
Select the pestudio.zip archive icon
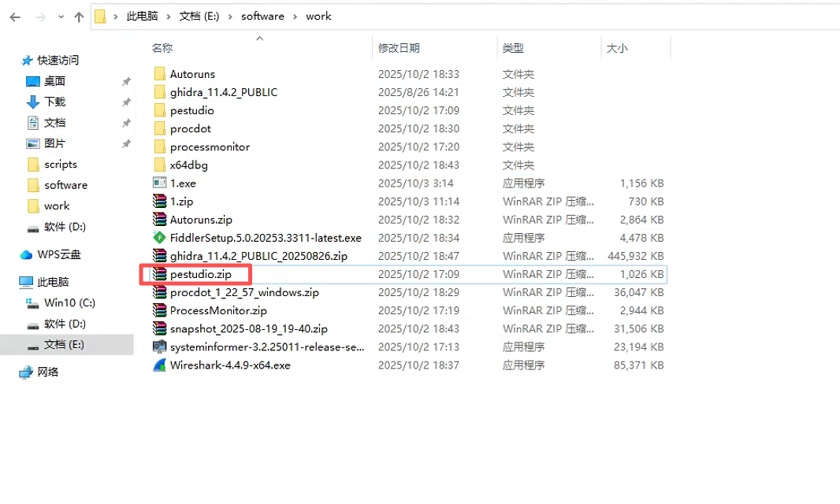pyautogui.click(x=160, y=274)
